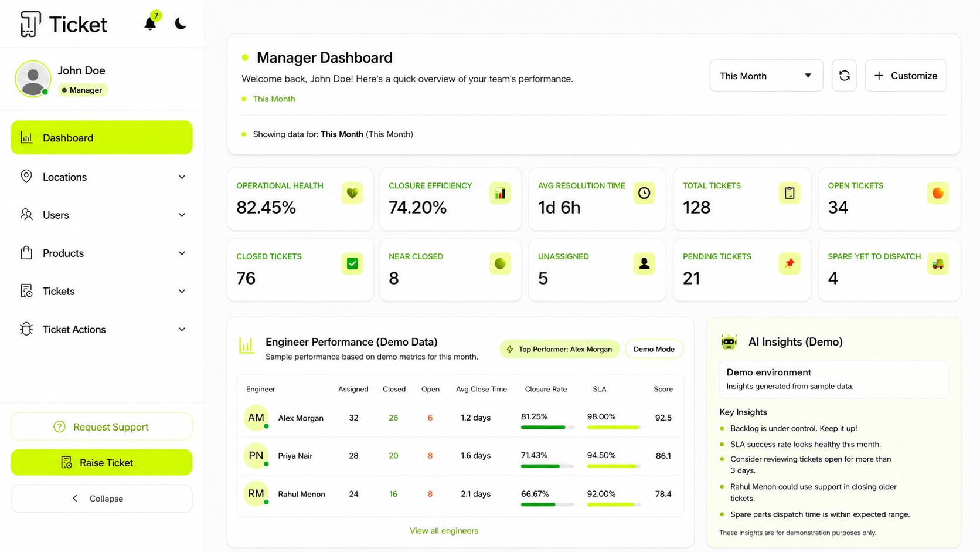Screen dimensions: 980x552
Task: Open the Tickets sidebar item
Action: point(101,292)
